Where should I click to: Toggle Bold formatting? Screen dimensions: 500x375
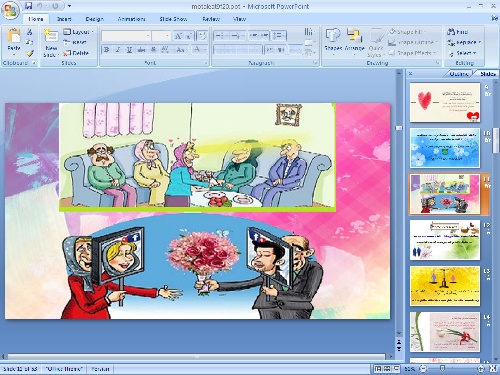point(106,50)
